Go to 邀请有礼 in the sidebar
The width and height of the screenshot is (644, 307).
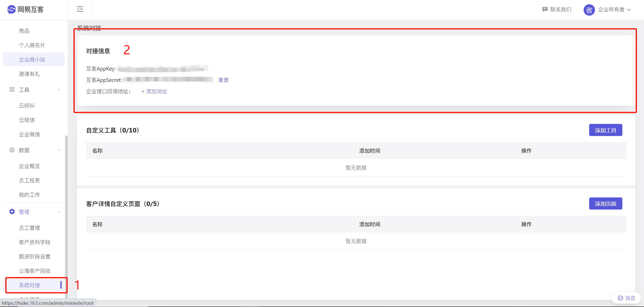(x=29, y=74)
